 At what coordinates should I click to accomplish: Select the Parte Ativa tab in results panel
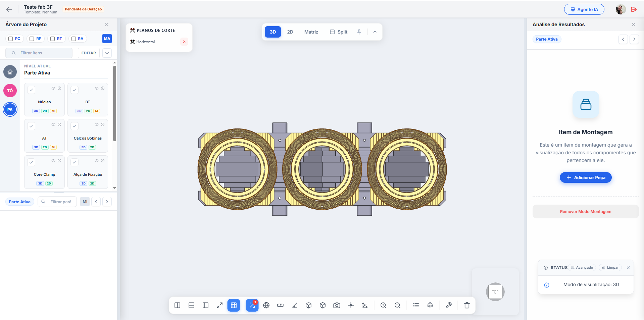[x=547, y=39]
